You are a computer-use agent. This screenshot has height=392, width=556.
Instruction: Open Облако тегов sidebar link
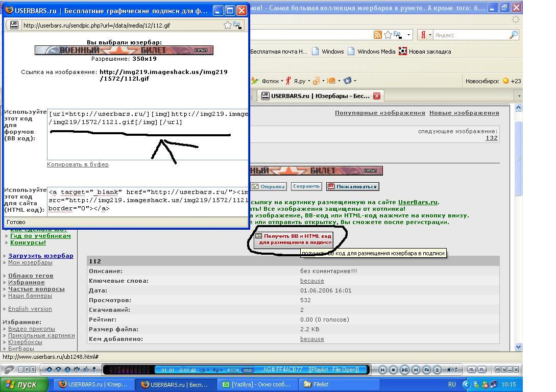31,276
